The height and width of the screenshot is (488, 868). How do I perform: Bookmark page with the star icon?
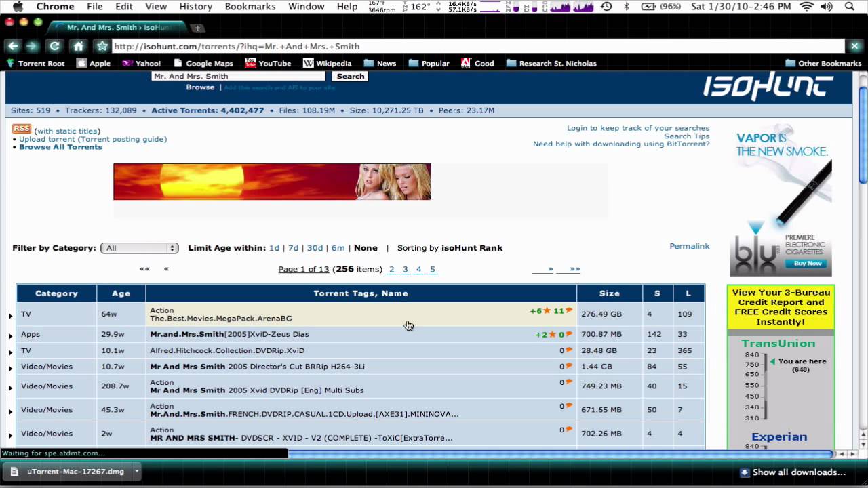pyautogui.click(x=102, y=46)
